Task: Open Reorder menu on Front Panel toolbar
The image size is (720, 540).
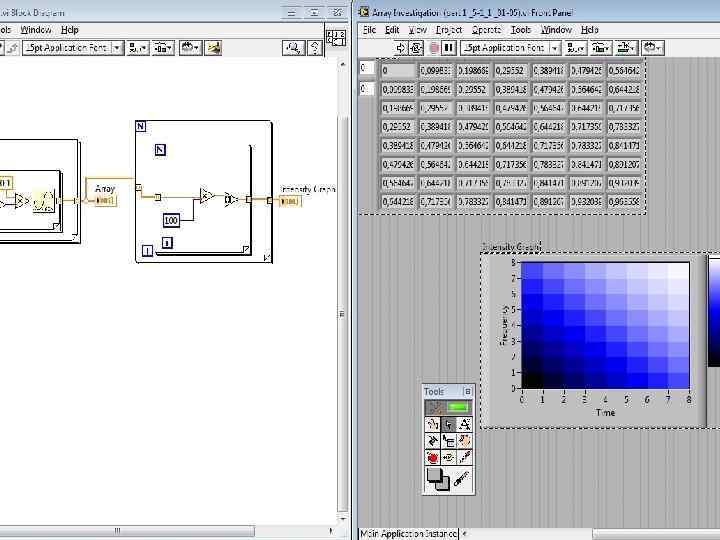Action: point(652,48)
